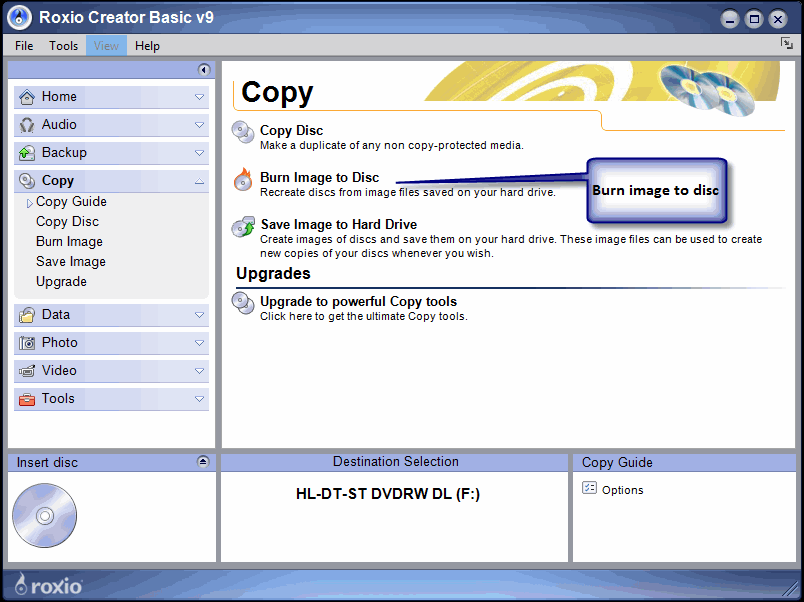Click the Roxio logo icon in title bar
The height and width of the screenshot is (602, 804).
[x=19, y=18]
